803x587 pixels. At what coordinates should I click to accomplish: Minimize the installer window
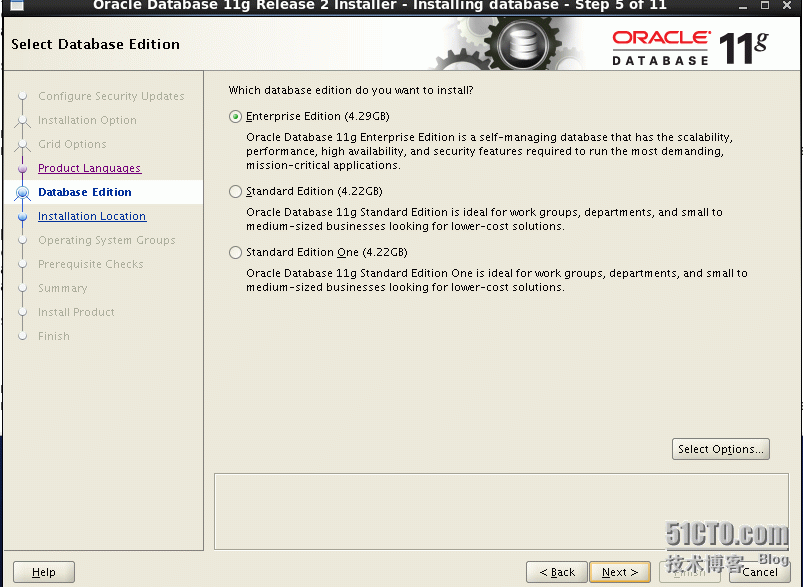point(743,6)
